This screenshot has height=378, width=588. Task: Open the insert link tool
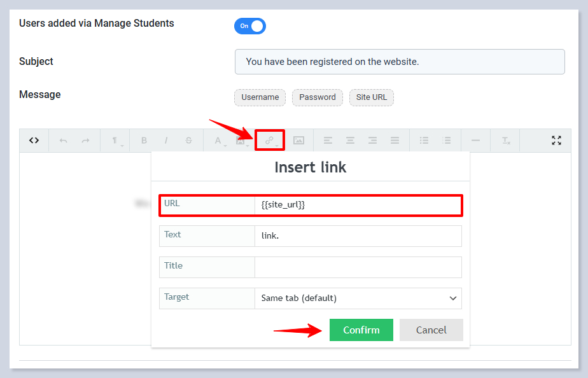click(x=270, y=140)
